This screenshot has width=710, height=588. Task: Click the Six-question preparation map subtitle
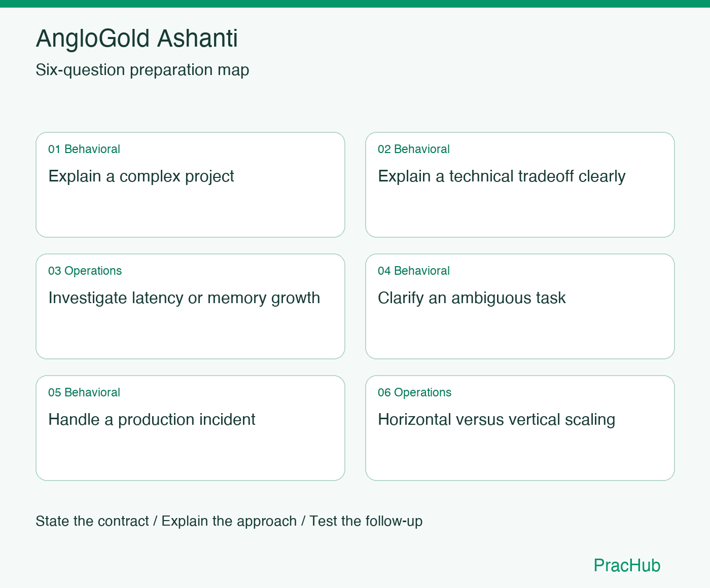point(143,70)
